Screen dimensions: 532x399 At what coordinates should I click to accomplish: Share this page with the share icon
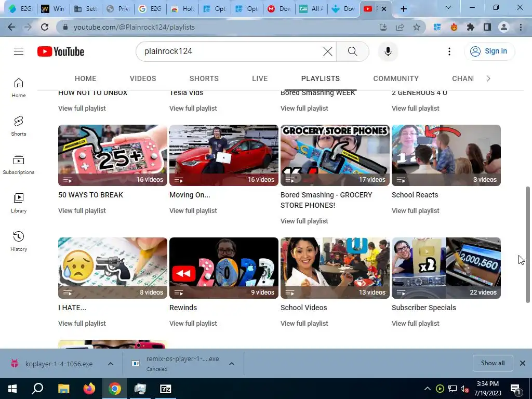(400, 27)
